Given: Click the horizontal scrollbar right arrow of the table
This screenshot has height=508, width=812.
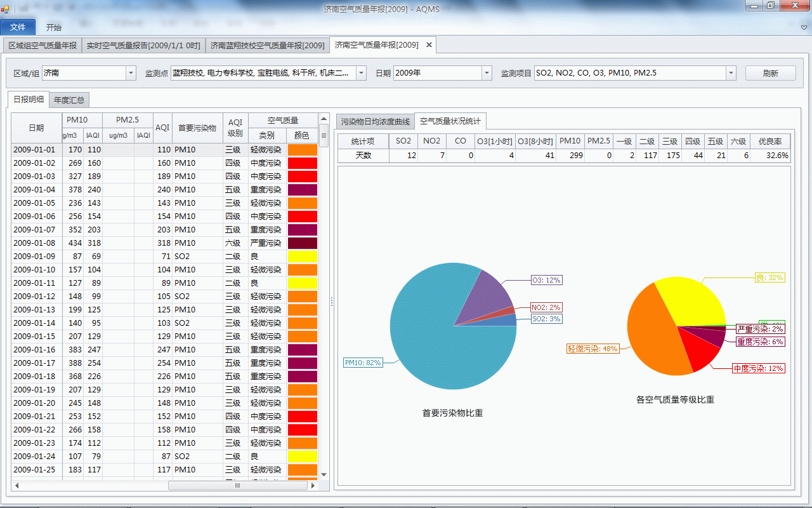Looking at the screenshot, I should tap(312, 486).
